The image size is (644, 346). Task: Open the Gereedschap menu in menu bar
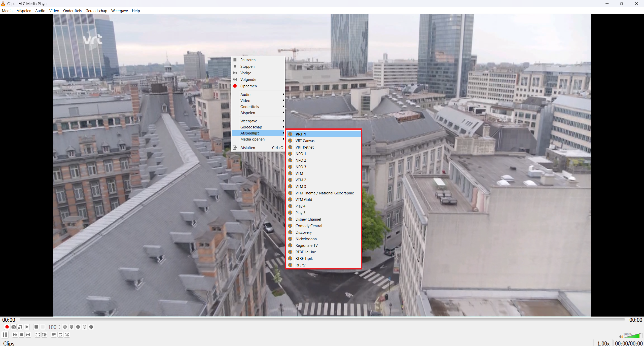tap(96, 11)
